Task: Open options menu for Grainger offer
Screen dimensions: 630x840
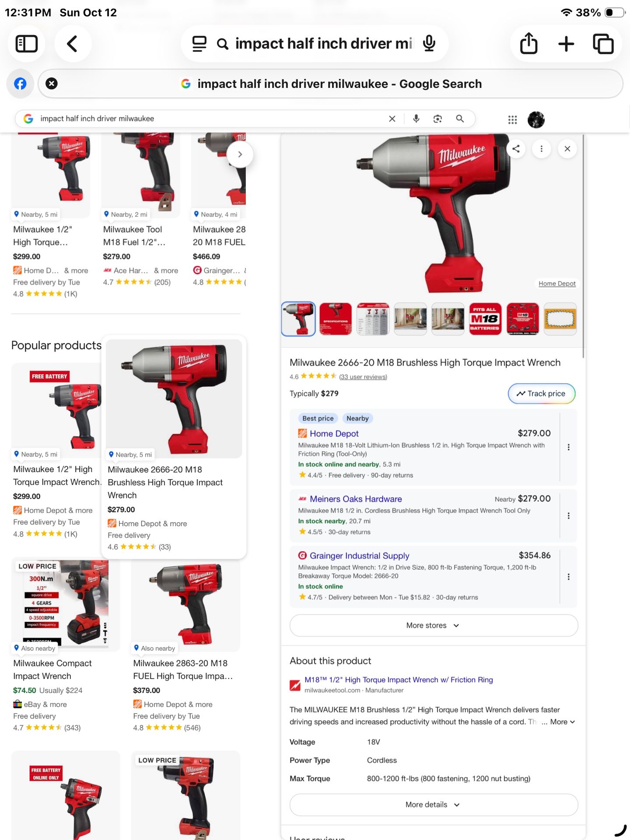Action: [x=568, y=577]
